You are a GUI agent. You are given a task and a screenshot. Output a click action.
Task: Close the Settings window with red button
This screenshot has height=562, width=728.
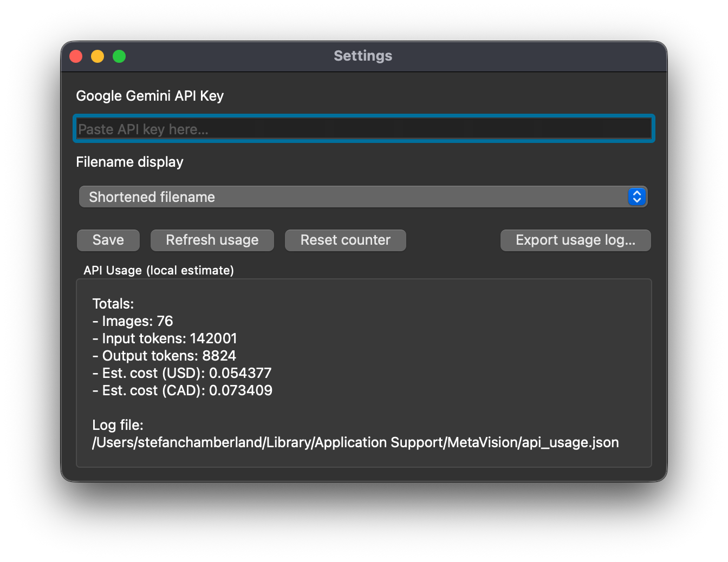[76, 56]
